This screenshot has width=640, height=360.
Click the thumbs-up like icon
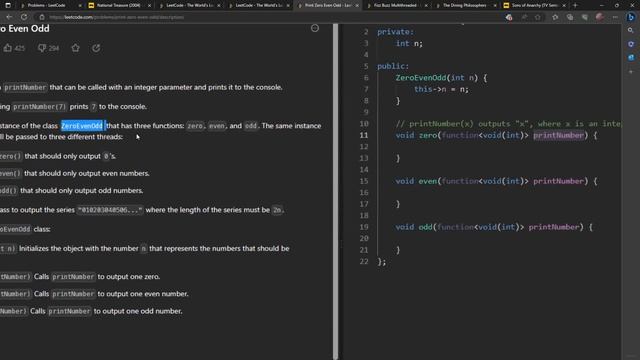(x=8, y=48)
